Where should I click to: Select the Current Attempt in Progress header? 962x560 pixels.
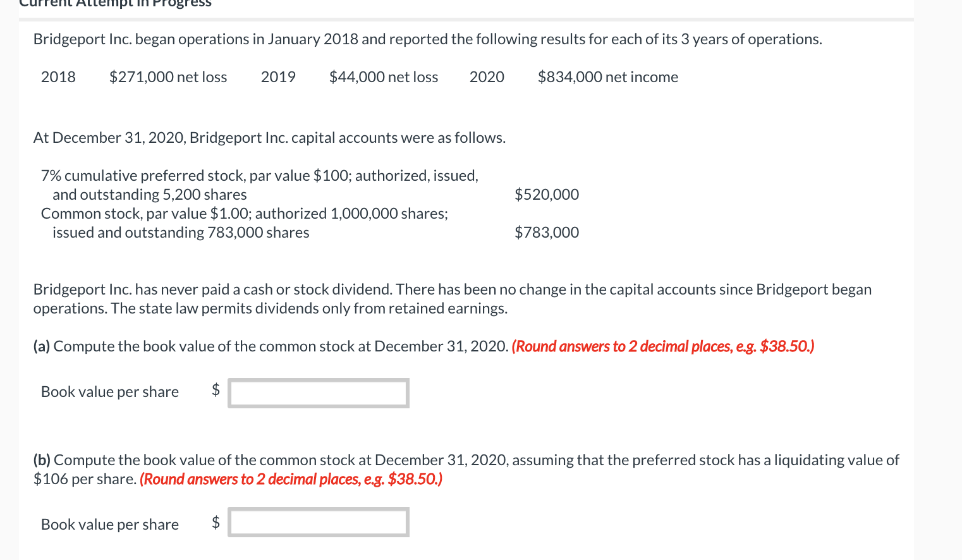(114, 5)
